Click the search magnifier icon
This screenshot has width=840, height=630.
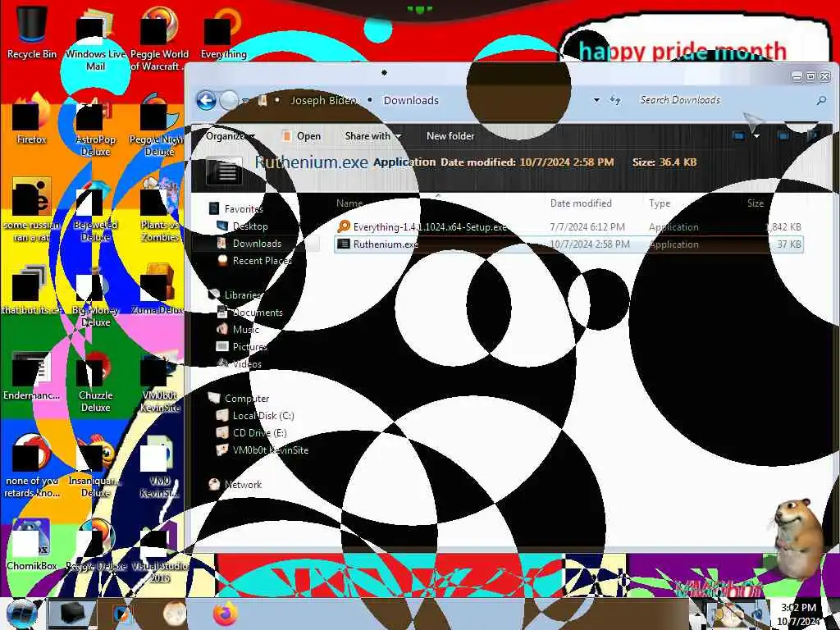click(820, 100)
